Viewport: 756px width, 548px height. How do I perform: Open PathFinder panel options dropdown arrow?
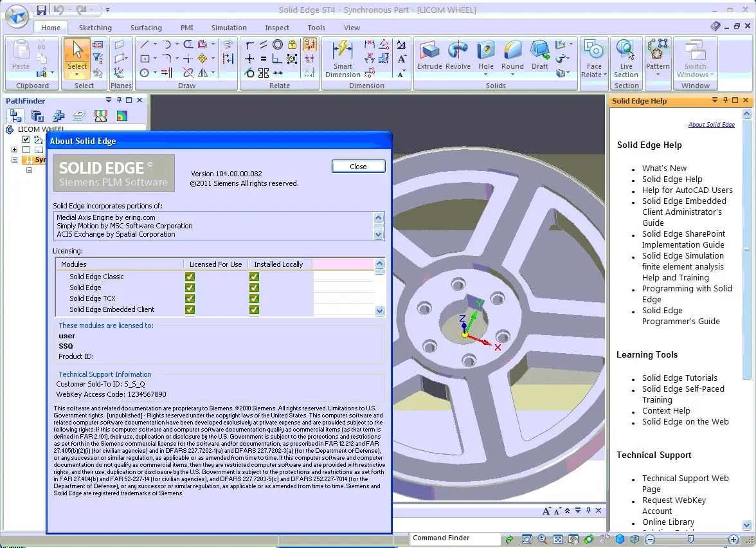click(109, 100)
